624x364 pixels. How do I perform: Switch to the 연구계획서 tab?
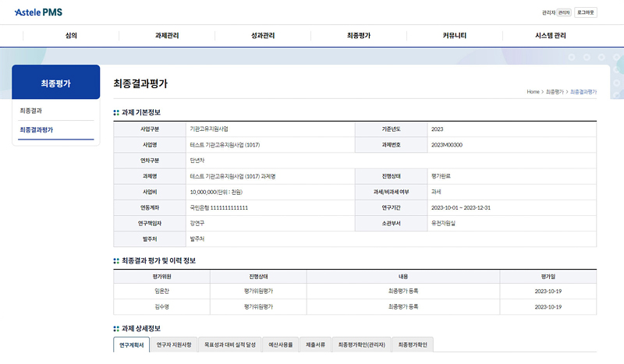point(131,344)
